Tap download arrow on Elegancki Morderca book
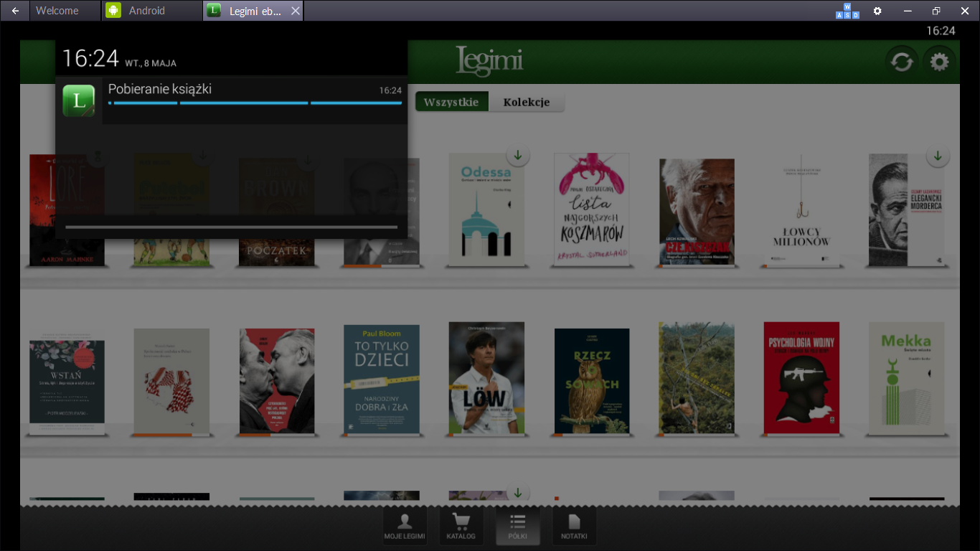The image size is (980, 551). click(x=937, y=155)
